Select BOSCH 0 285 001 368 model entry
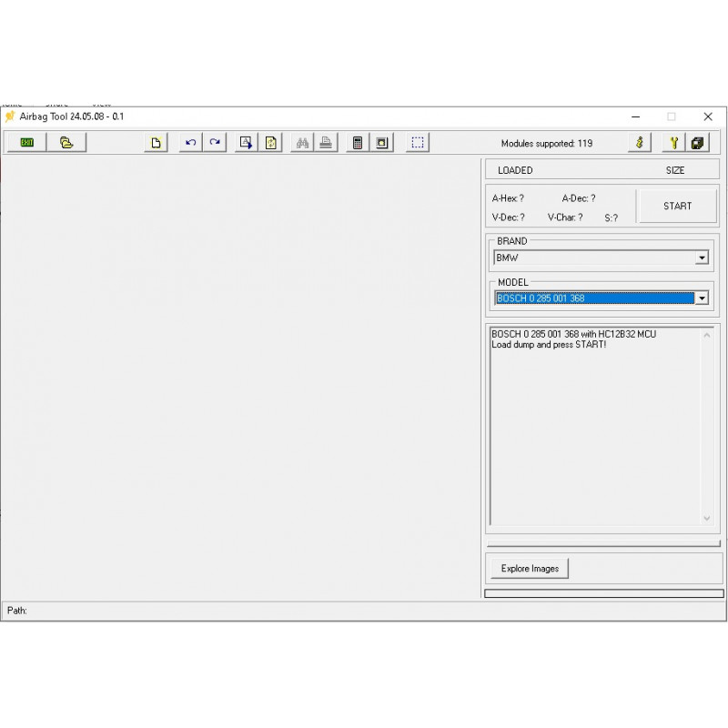 coord(591,298)
